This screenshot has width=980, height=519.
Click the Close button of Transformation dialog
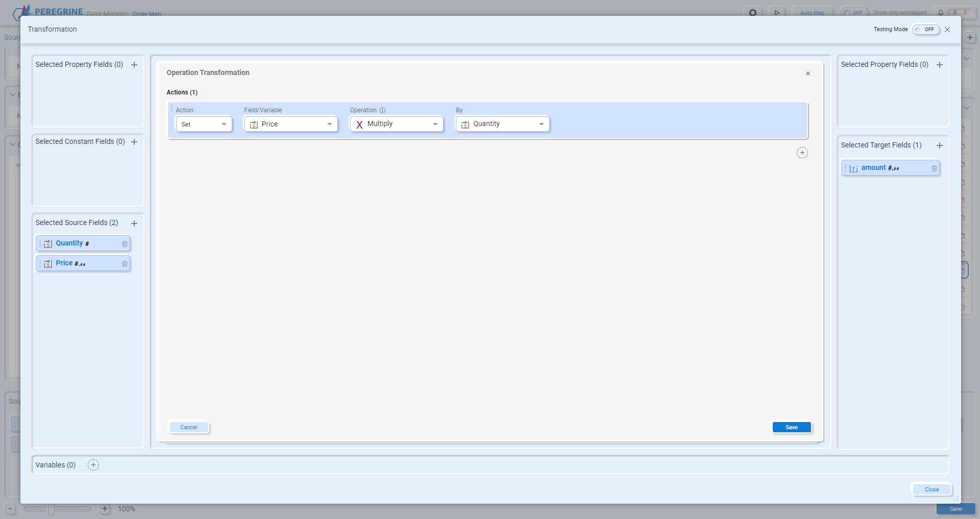[x=932, y=489]
